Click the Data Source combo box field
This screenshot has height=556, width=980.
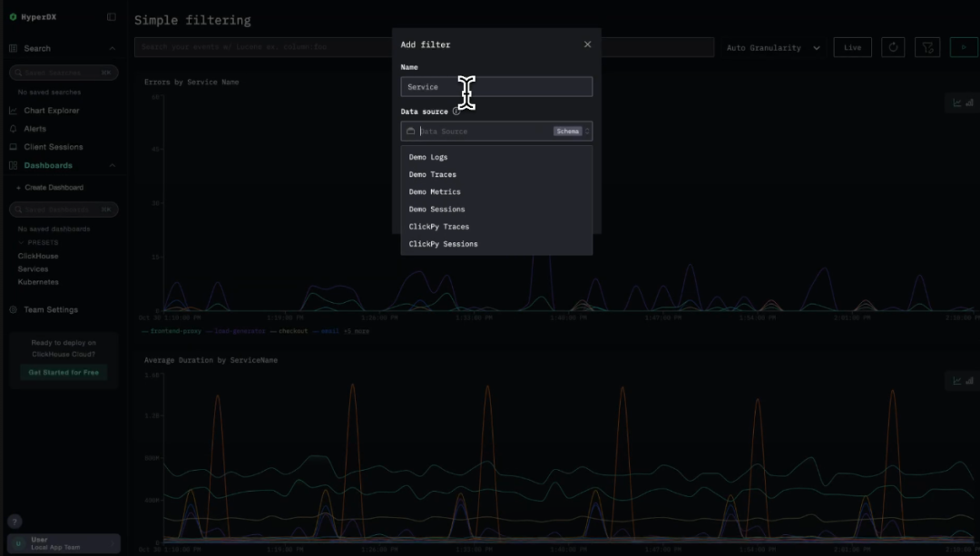496,132
